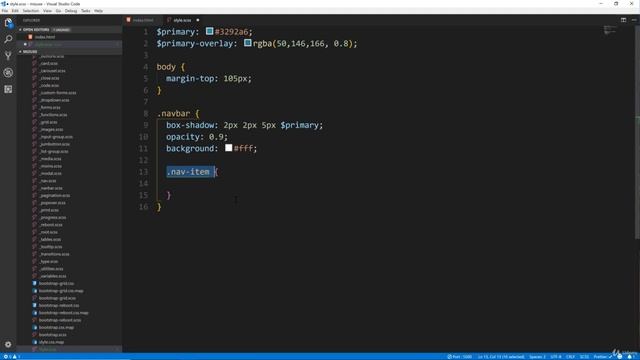The image size is (640, 360).
Task: Open the File menu
Action: [x=5, y=11]
